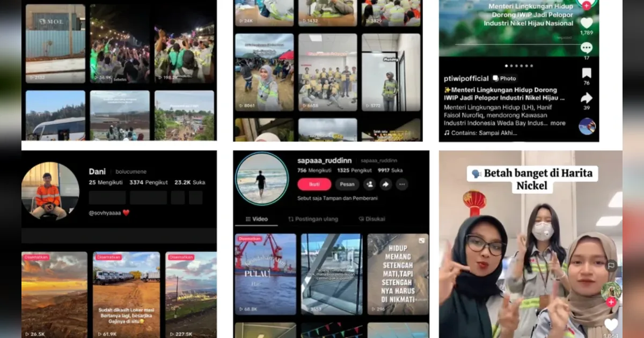Open the hallway worker video with 5772 views
Viewport: 644px width, 338px height.
(391, 72)
